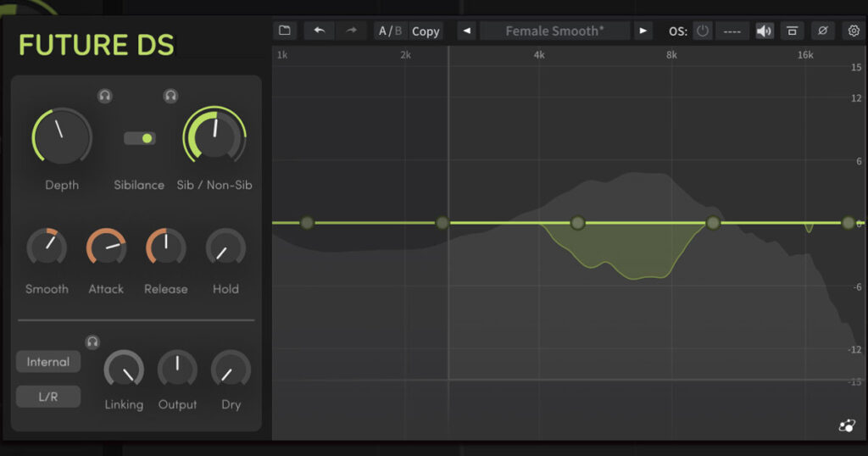The width and height of the screenshot is (868, 456).
Task: Click the 4k frequency label
Action: pos(539,55)
